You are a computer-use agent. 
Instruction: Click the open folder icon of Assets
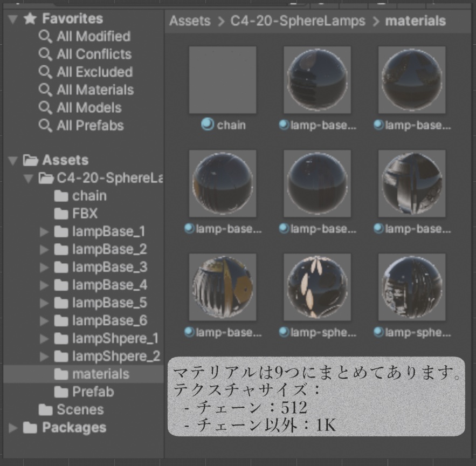[x=30, y=160]
